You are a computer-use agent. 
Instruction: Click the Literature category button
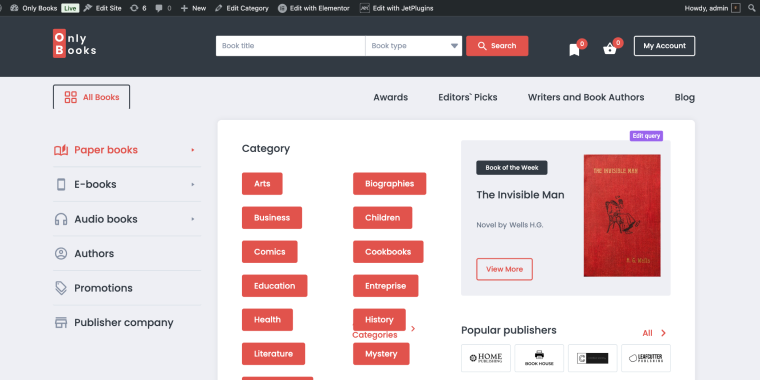click(x=273, y=353)
